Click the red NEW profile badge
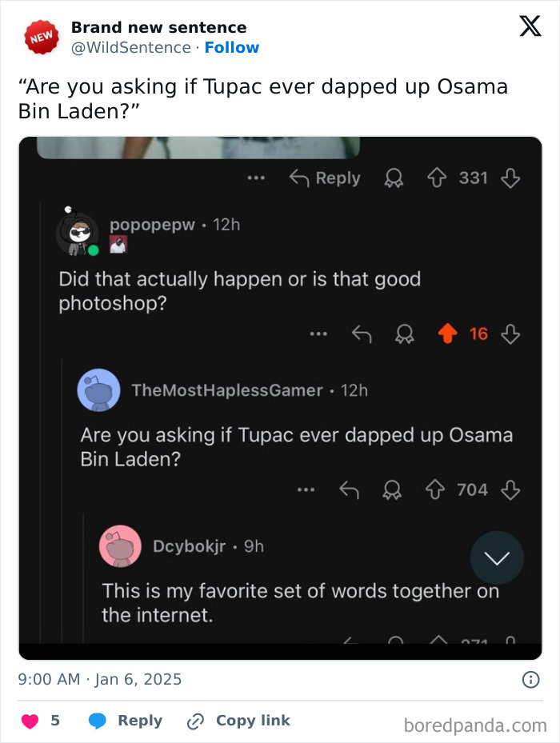This screenshot has height=743, width=560. 41,38
